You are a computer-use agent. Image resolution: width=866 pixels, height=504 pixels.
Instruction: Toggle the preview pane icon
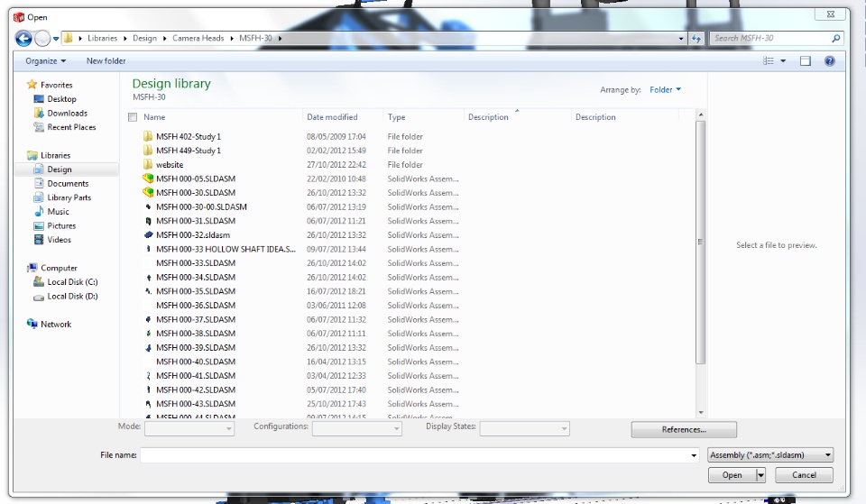pos(806,60)
